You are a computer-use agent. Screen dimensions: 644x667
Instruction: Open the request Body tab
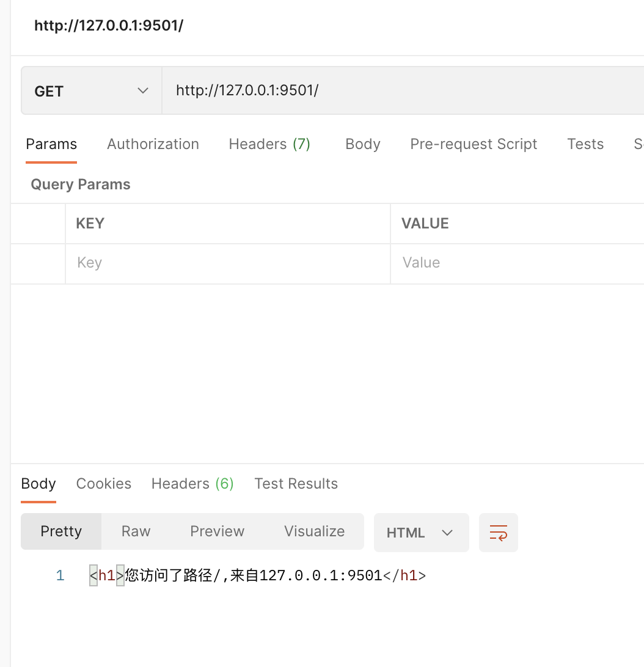point(363,144)
